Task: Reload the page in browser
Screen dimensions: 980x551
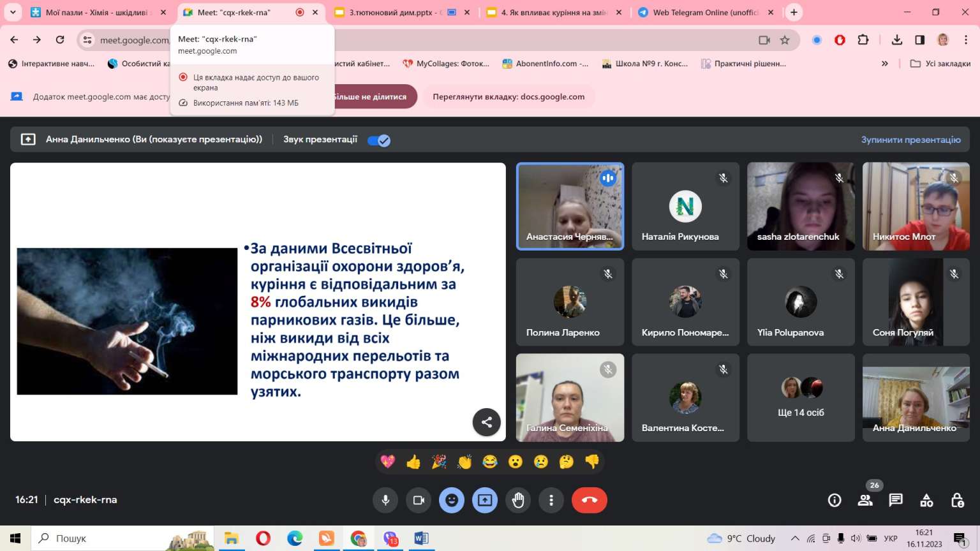Action: (x=60, y=40)
